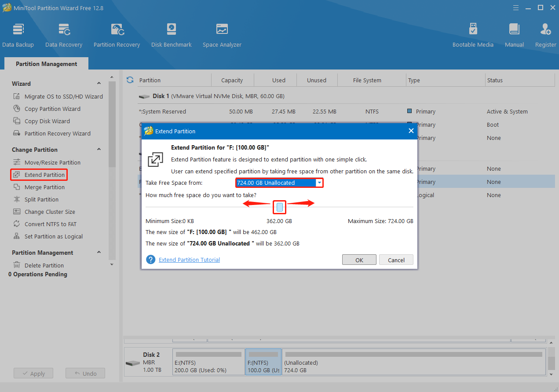
Task: Select the F:(NTFS) block in the disk map
Action: click(x=263, y=362)
